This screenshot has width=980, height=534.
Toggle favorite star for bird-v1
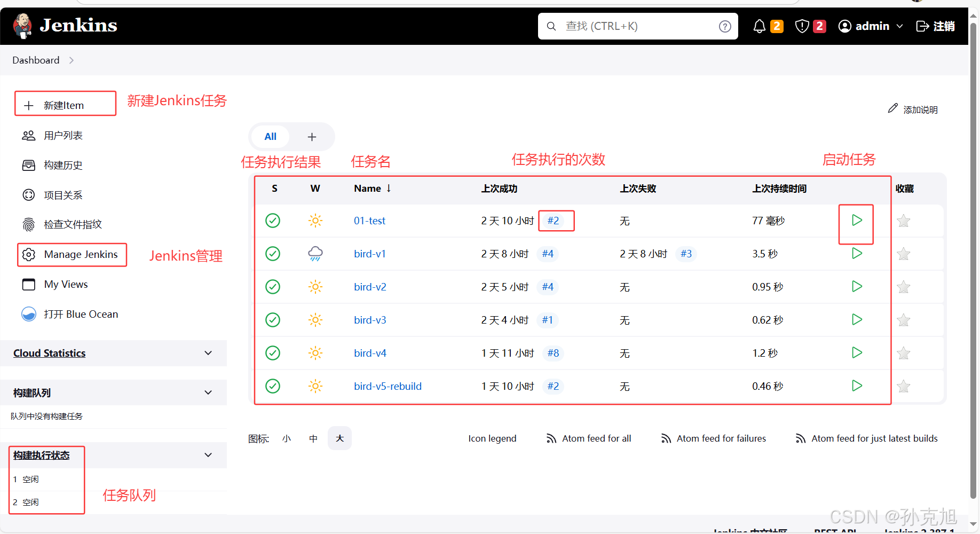coord(903,254)
